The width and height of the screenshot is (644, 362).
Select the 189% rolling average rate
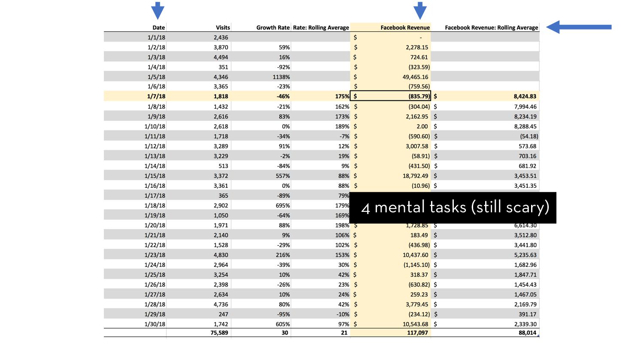(x=342, y=126)
